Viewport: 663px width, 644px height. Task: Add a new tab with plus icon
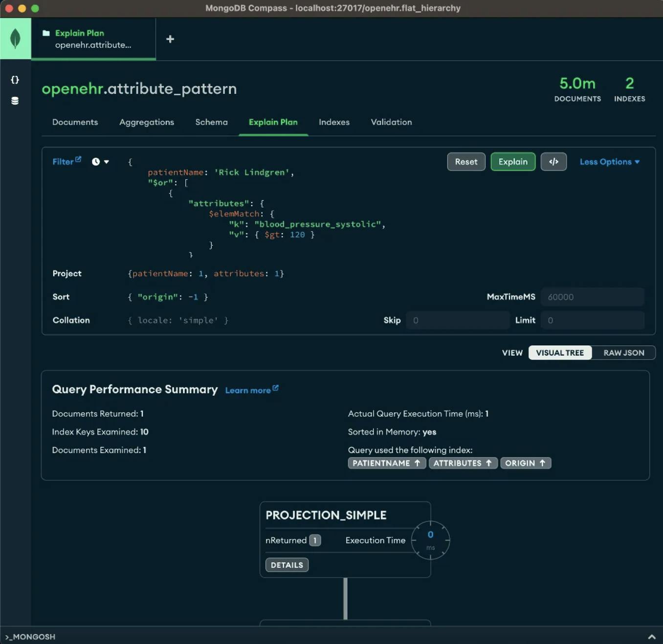[x=170, y=39]
